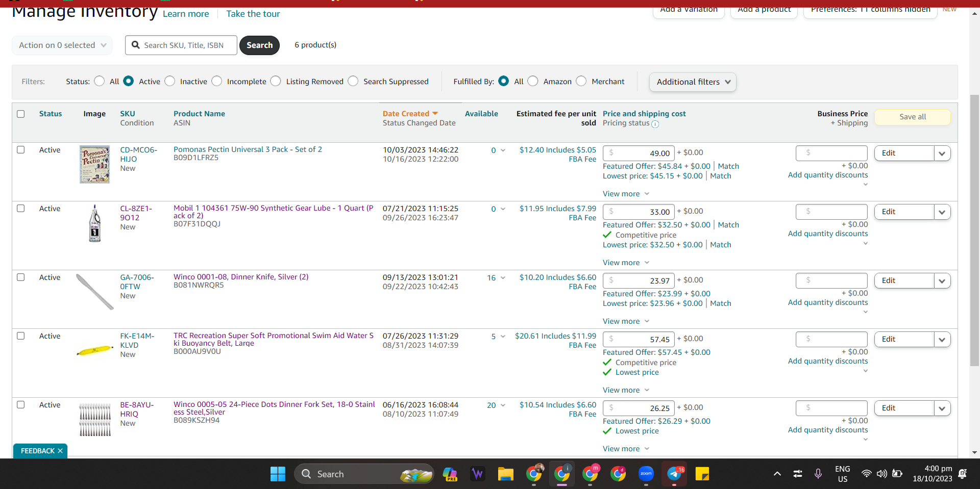Check the Mobil 1 Gear Lube row checkbox
Screen dimensions: 980x489
coord(21,208)
